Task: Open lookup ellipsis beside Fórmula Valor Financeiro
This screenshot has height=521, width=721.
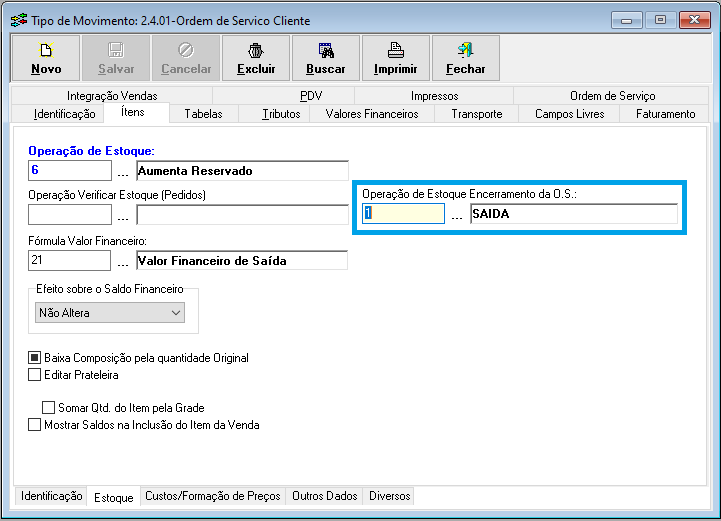Action: point(124,262)
